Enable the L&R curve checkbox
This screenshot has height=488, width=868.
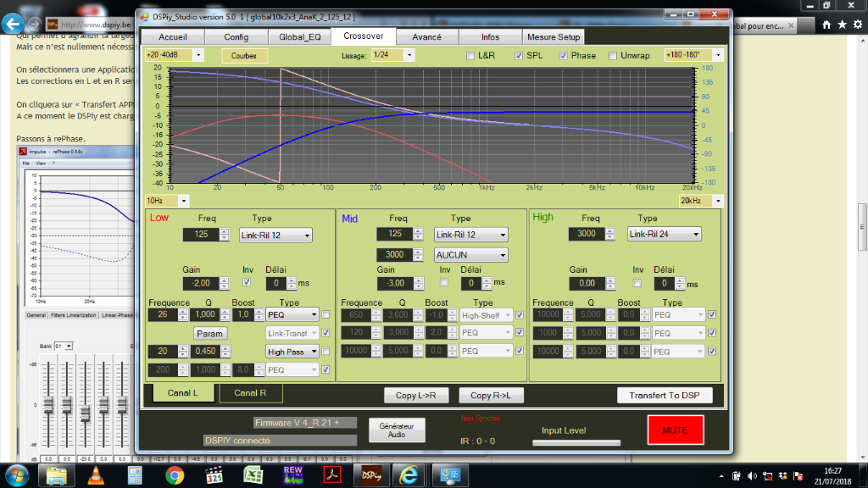pyautogui.click(x=470, y=56)
